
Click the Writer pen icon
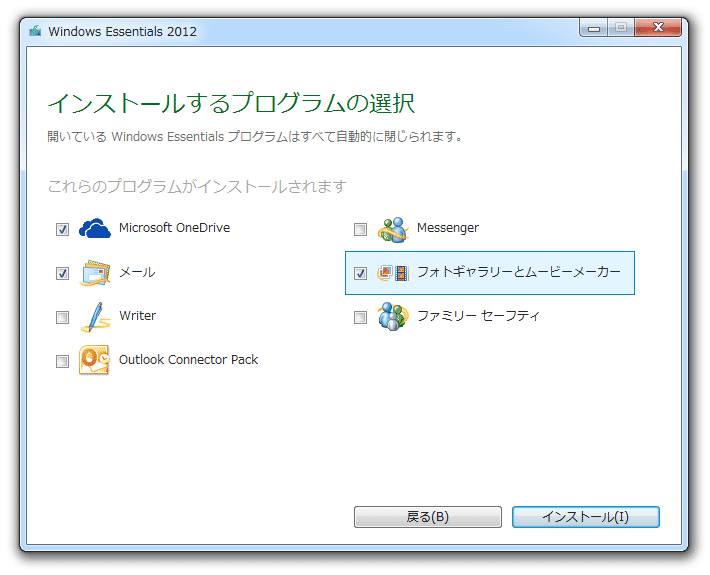pos(95,317)
